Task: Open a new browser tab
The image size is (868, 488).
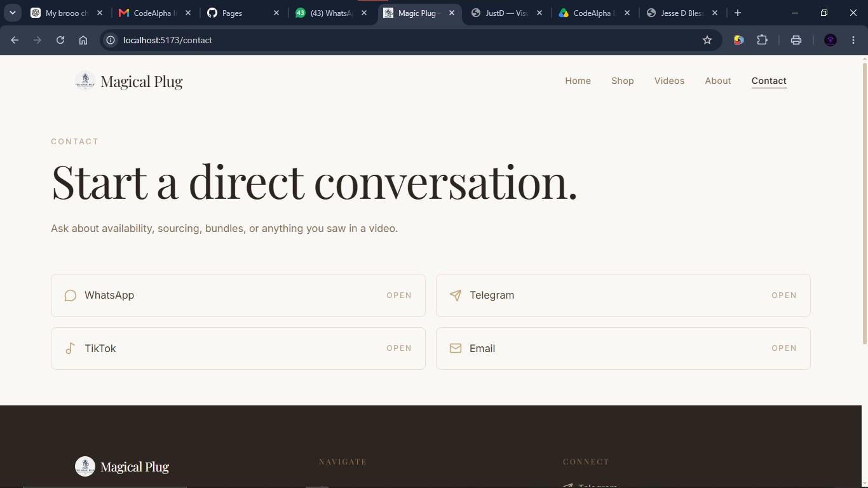Action: 738,13
